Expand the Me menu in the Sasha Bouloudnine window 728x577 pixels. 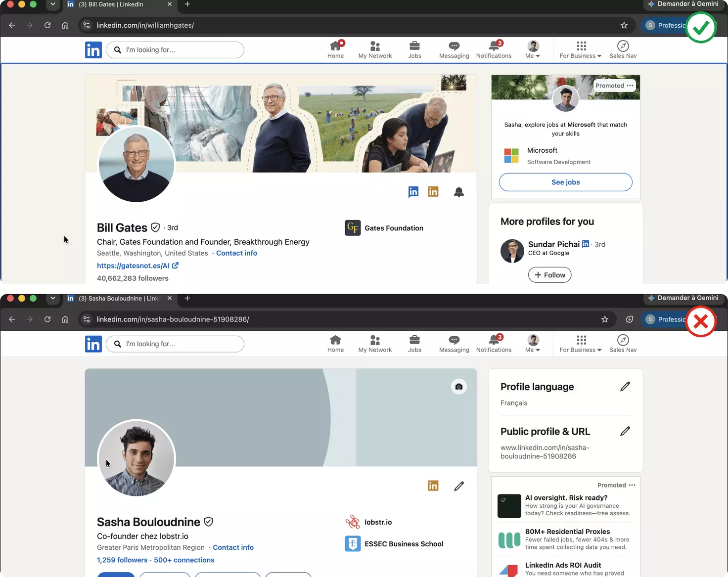pos(533,344)
